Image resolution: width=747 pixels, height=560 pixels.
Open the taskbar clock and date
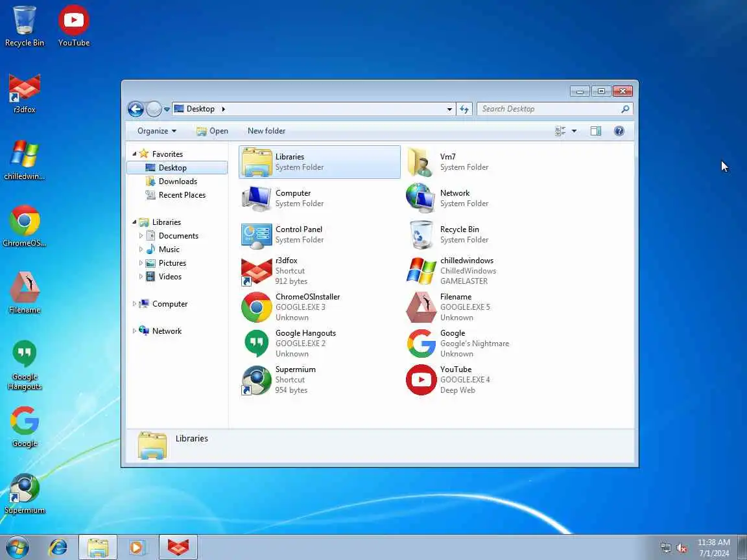pyautogui.click(x=714, y=548)
